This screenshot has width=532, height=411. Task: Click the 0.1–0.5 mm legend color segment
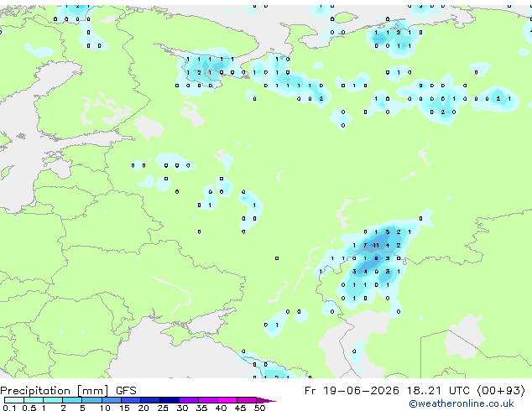pyautogui.click(x=14, y=400)
